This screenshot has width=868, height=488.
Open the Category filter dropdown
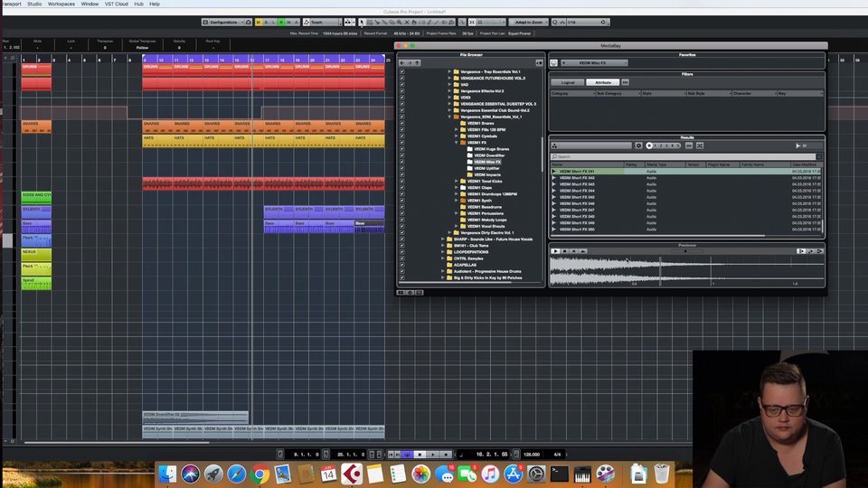pyautogui.click(x=572, y=93)
